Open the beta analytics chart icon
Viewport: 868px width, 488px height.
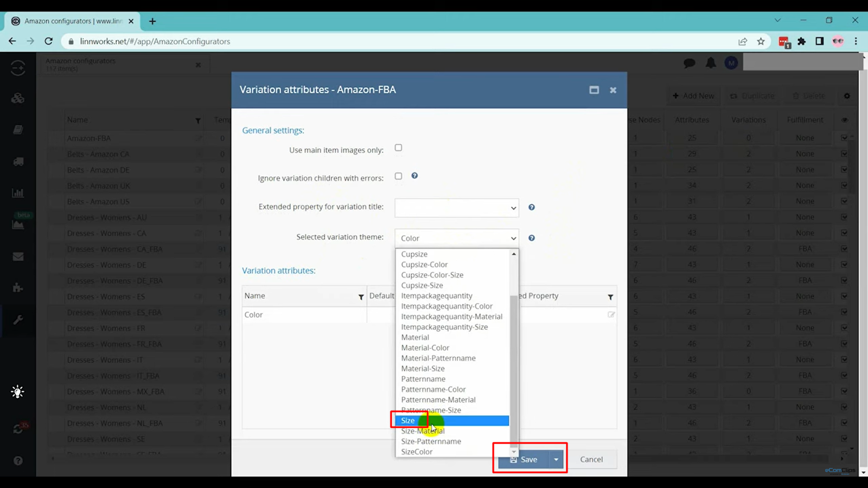point(18,223)
